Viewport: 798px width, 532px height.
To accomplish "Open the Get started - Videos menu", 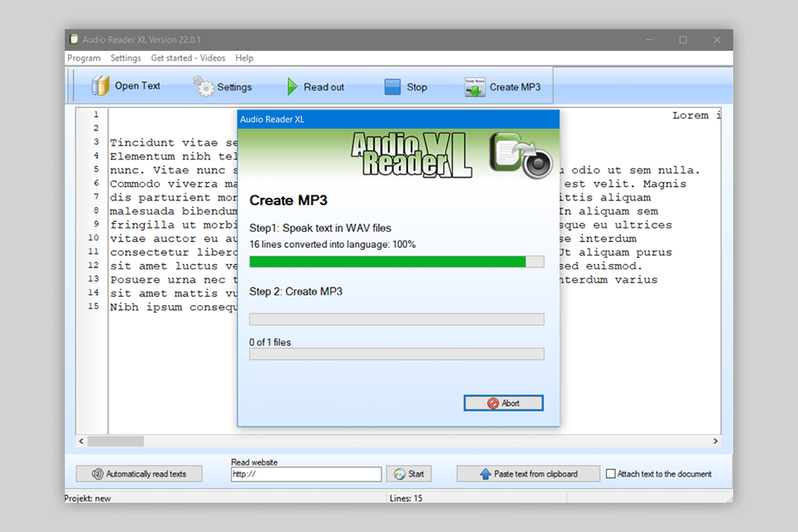I will point(188,58).
